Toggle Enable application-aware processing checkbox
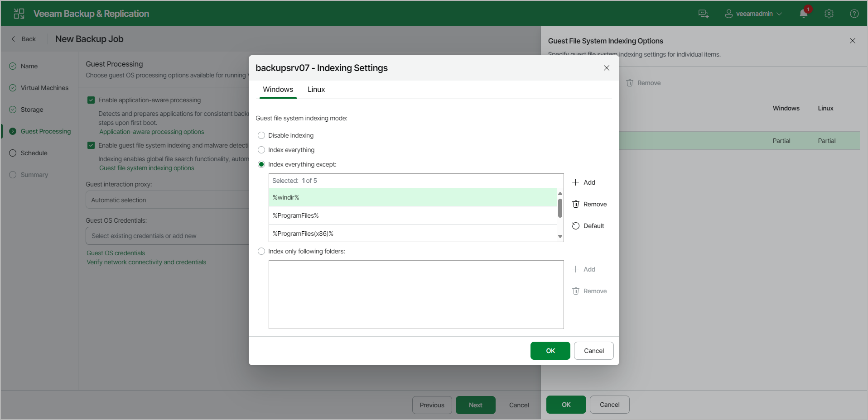The height and width of the screenshot is (420, 868). tap(91, 100)
